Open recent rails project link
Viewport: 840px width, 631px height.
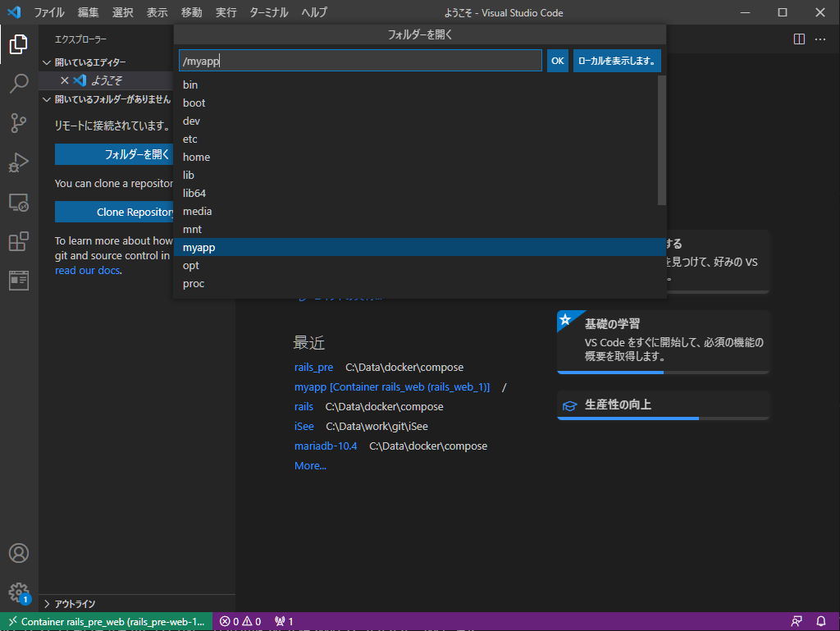click(x=304, y=406)
